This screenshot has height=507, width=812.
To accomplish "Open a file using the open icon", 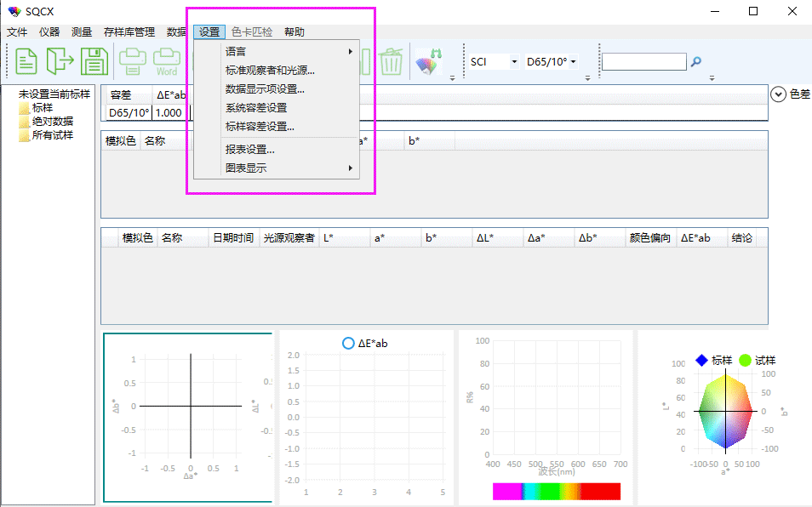I will [x=60, y=60].
